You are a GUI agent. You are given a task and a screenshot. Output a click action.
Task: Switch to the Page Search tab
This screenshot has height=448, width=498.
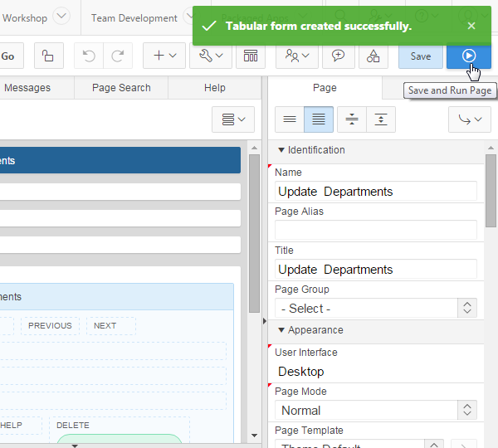point(121,88)
